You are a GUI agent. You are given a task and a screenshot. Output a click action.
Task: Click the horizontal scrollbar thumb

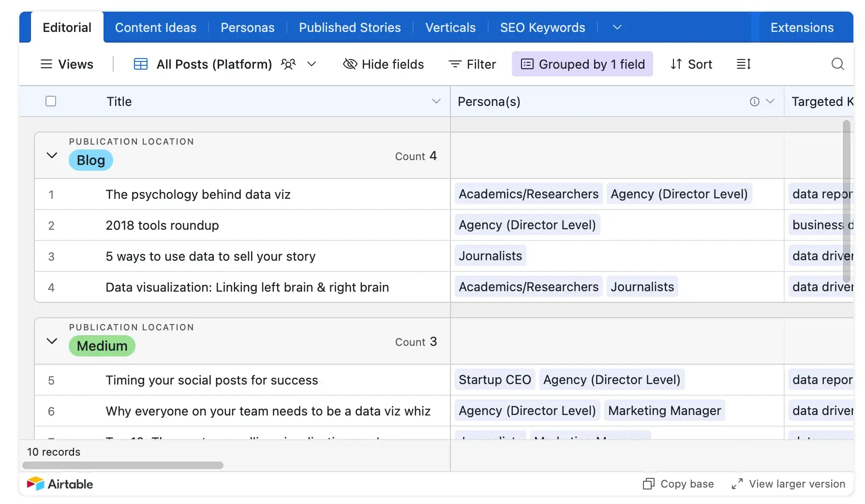point(123,465)
